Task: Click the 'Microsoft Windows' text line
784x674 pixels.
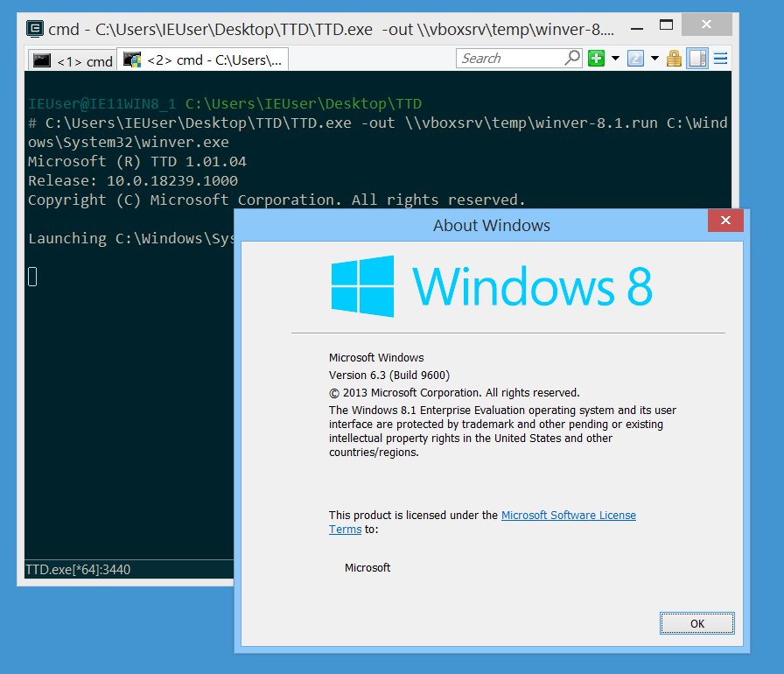Action: click(376, 357)
